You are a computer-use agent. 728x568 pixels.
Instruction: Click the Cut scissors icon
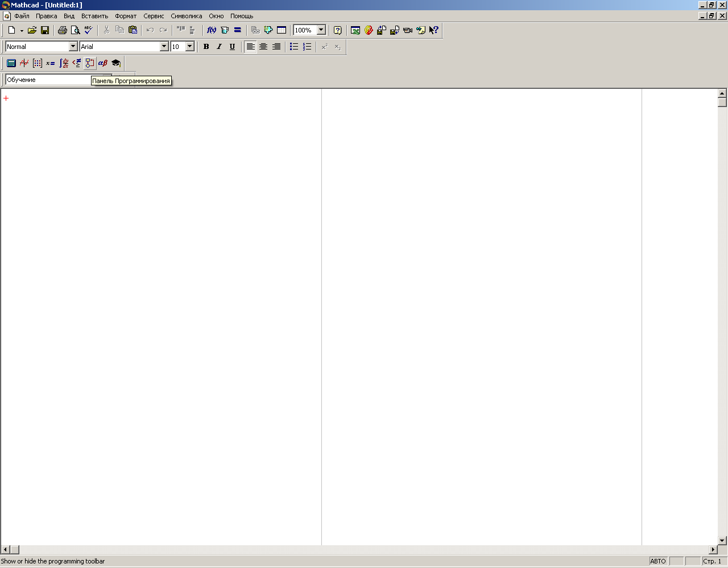(106, 30)
